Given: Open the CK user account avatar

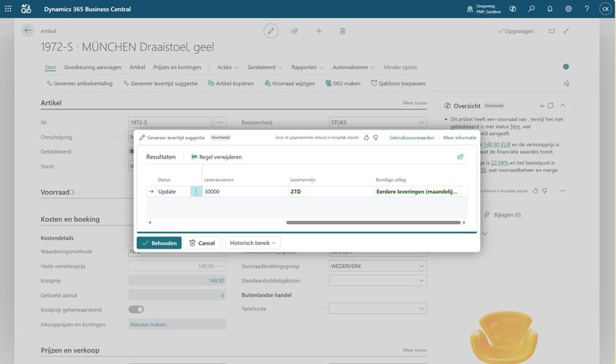Looking at the screenshot, I should (x=606, y=9).
